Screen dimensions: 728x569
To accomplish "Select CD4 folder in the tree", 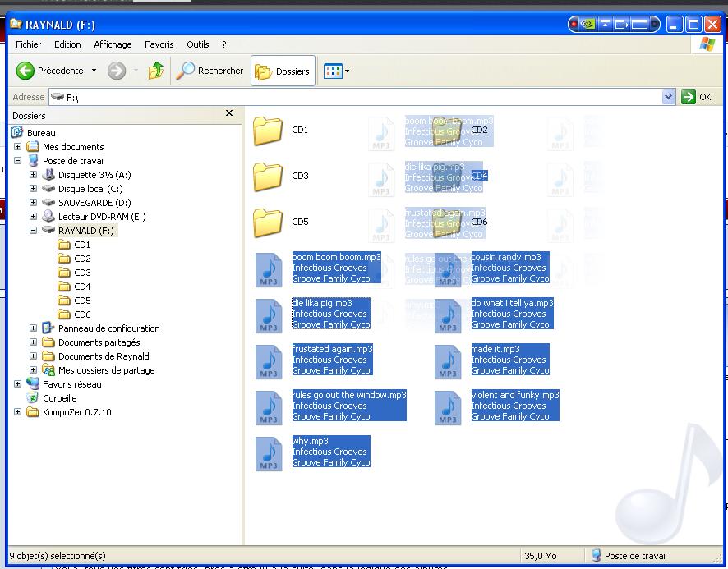I will pyautogui.click(x=82, y=287).
